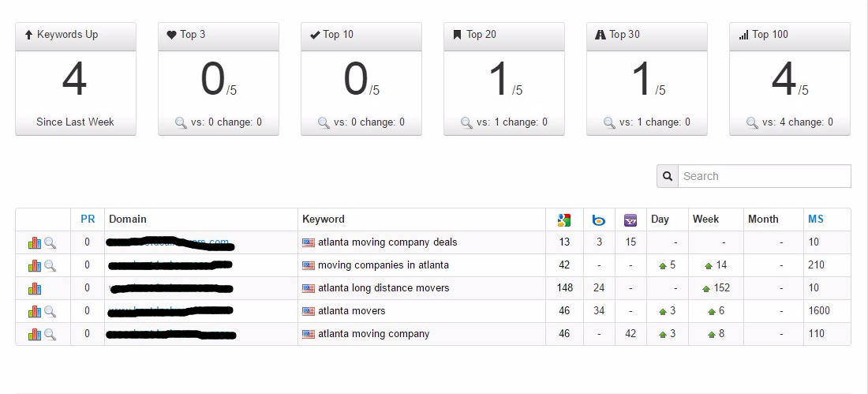The width and height of the screenshot is (868, 394).
Task: Click the atlanta moving company keyword
Action: point(373,334)
